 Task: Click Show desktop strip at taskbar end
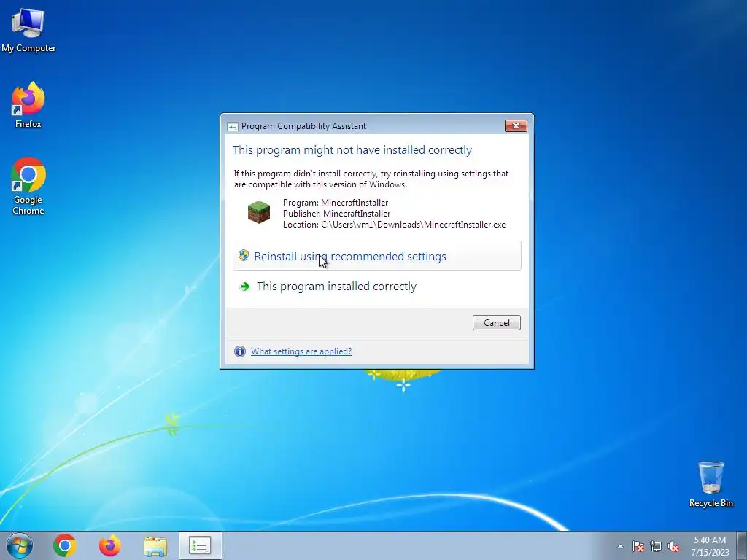pos(741,545)
